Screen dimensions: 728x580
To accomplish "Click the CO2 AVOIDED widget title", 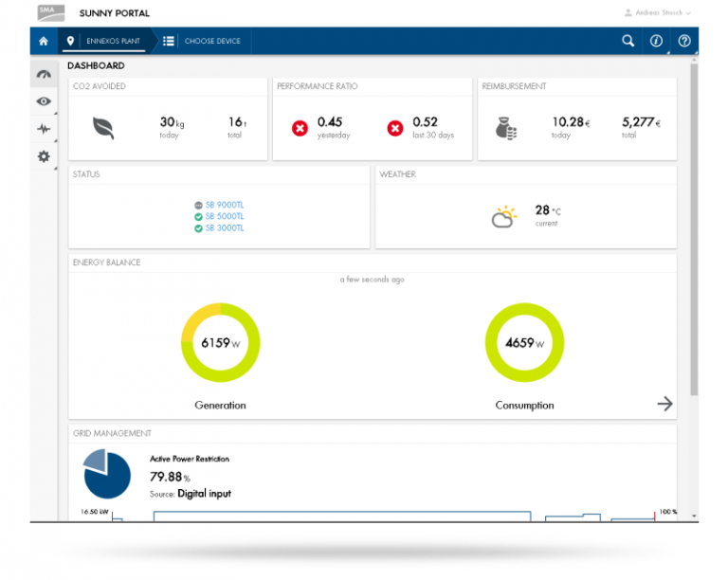I will [x=100, y=86].
